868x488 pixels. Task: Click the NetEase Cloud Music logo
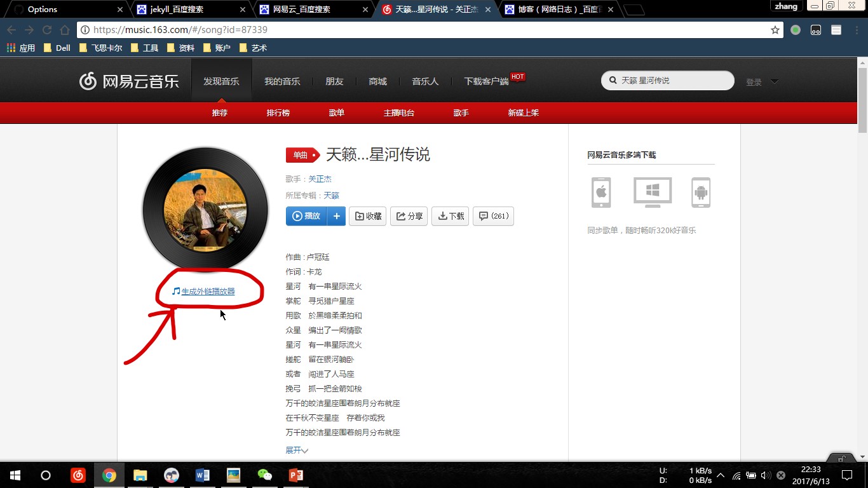click(x=129, y=81)
